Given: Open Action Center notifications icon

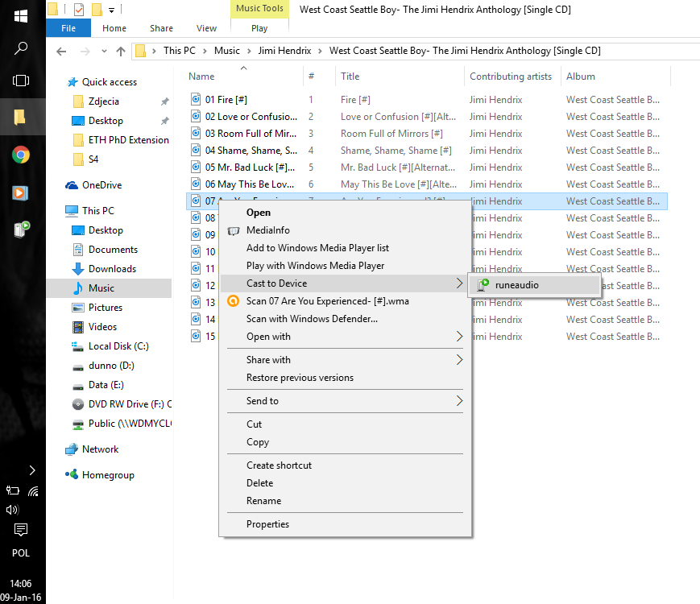Looking at the screenshot, I should click(x=20, y=530).
